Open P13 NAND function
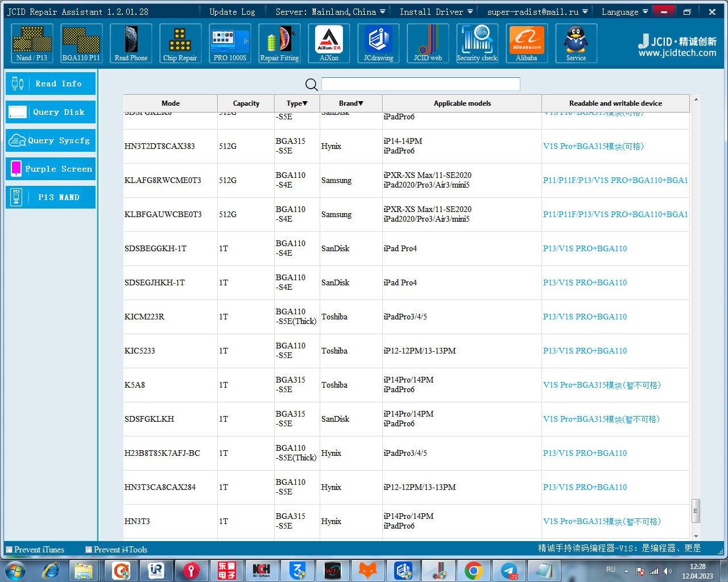 (51, 197)
